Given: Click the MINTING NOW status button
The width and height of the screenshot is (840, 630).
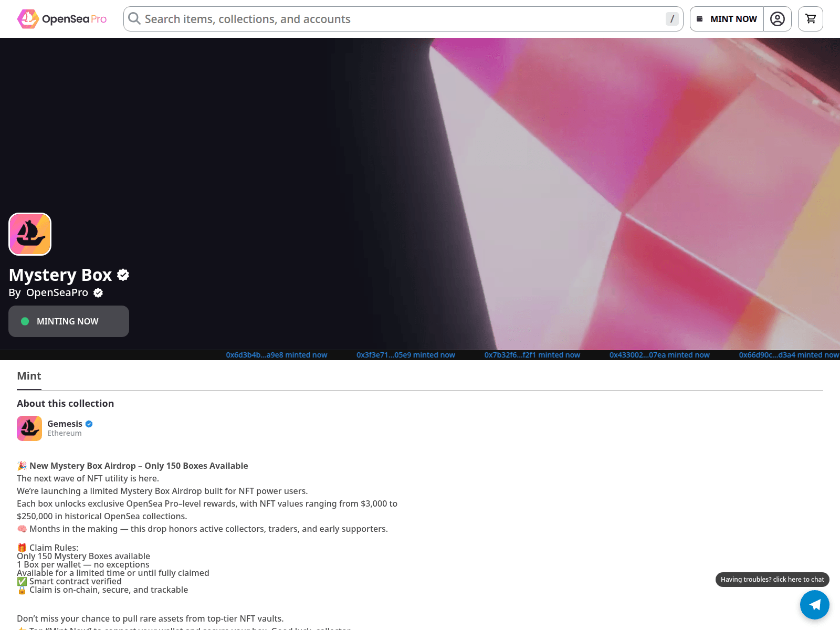Looking at the screenshot, I should tap(69, 321).
